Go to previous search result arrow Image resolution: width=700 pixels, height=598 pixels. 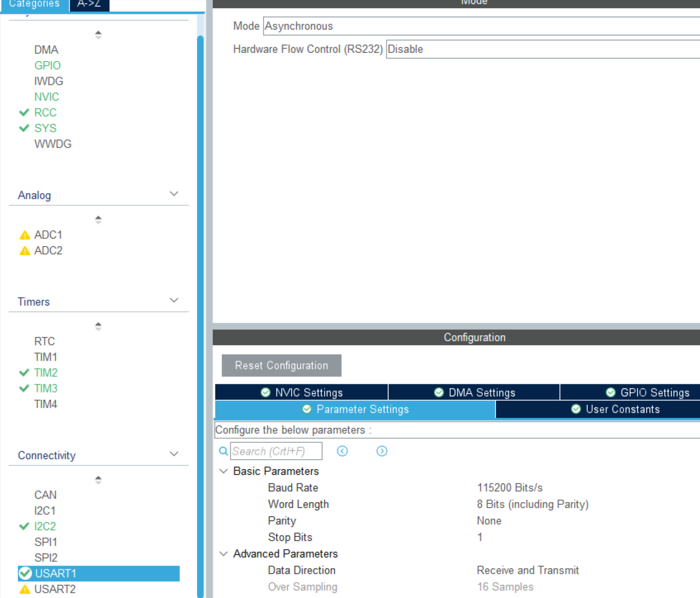[x=342, y=451]
